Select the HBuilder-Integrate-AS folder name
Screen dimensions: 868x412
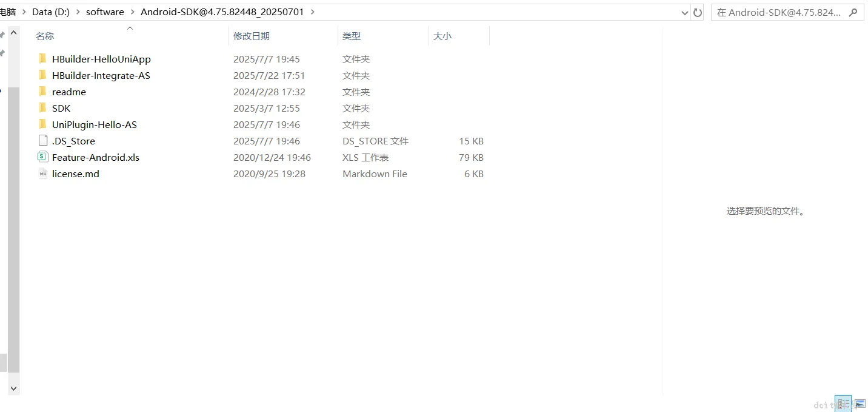click(101, 75)
